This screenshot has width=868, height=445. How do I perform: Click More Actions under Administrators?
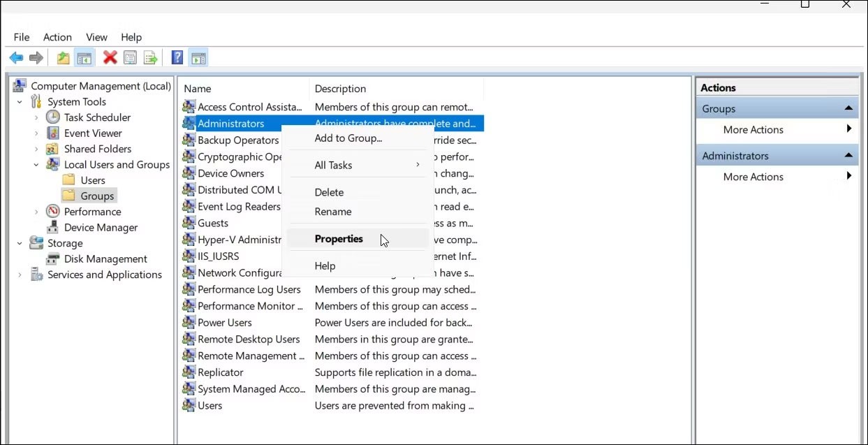(x=753, y=177)
